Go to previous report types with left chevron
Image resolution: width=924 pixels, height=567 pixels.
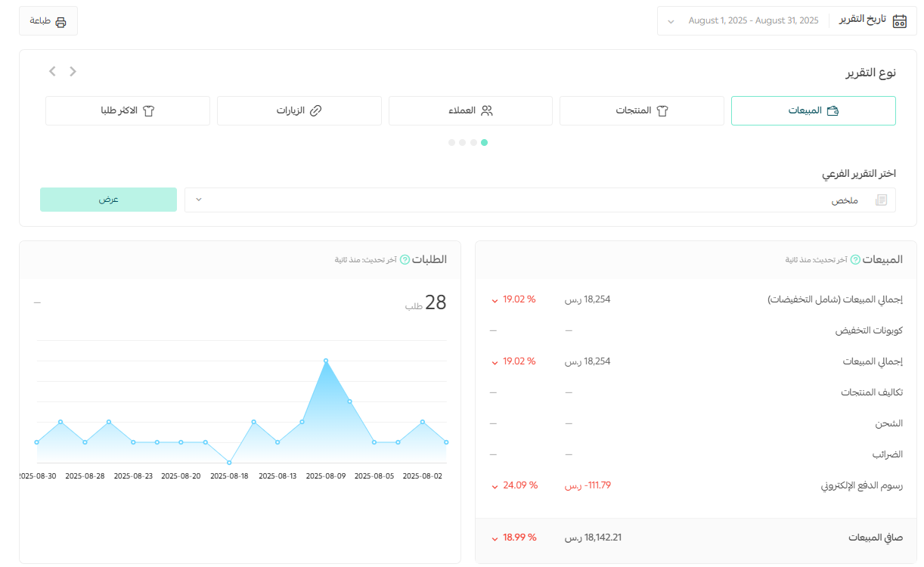pyautogui.click(x=52, y=72)
